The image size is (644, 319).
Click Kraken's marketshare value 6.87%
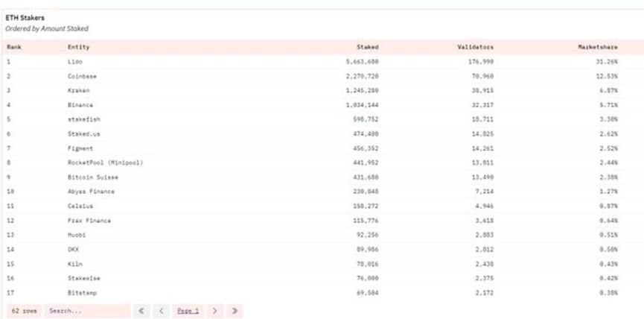[x=609, y=90]
